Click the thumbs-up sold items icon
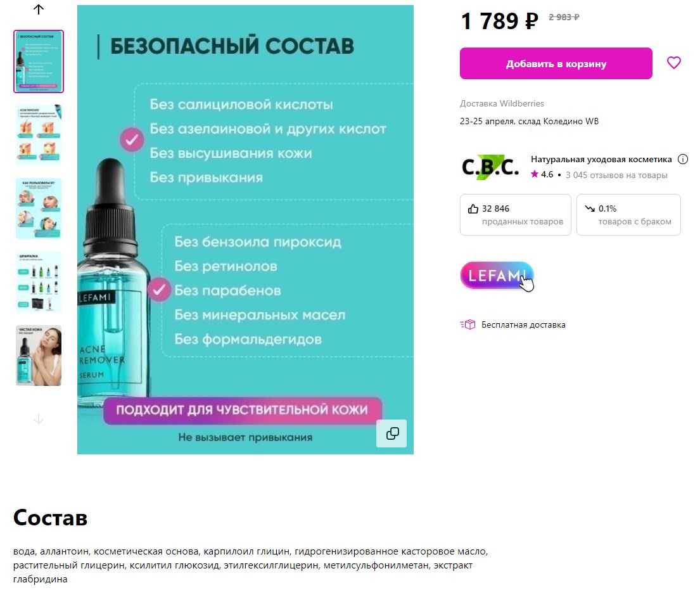This screenshot has height=590, width=700. pyautogui.click(x=473, y=208)
